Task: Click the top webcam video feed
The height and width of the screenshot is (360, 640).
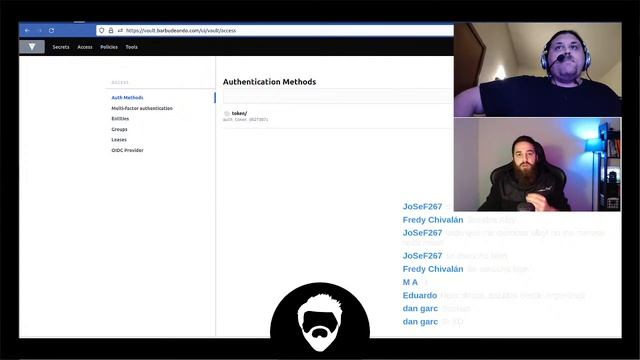Action: 538,69
